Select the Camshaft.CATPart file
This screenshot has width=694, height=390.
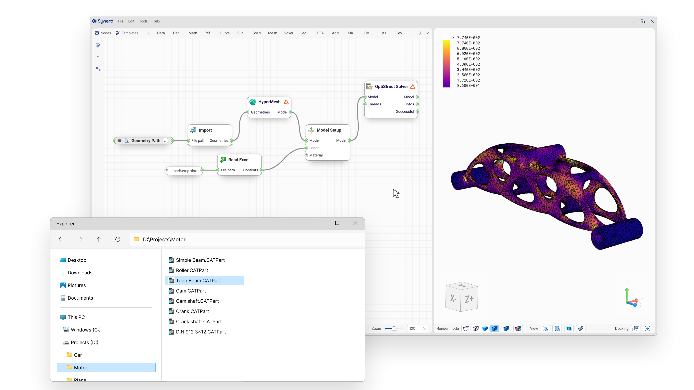point(194,301)
